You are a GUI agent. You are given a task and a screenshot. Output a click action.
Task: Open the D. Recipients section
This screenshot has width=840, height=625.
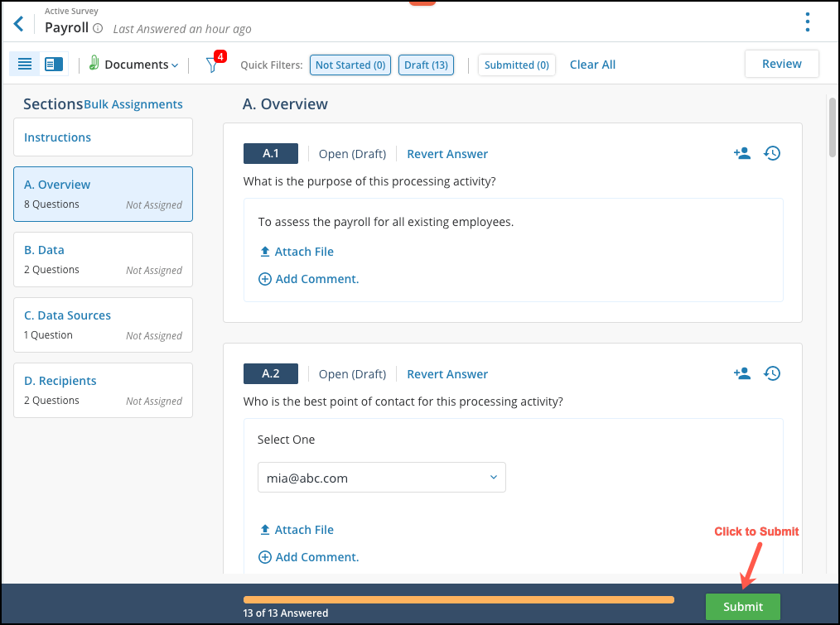103,390
